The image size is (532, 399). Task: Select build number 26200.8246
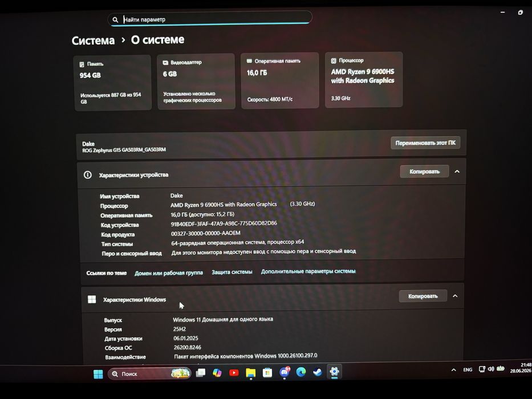tap(187, 348)
